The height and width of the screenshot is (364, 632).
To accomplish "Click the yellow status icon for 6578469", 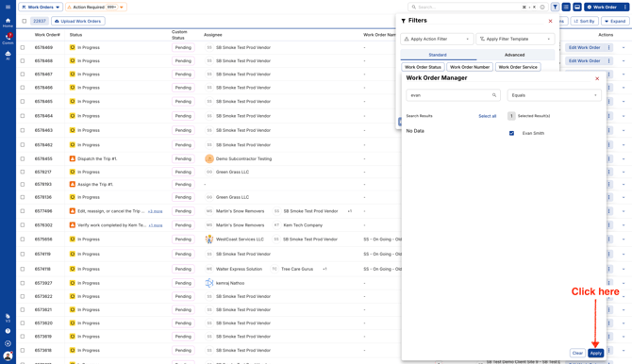I will 73,47.
